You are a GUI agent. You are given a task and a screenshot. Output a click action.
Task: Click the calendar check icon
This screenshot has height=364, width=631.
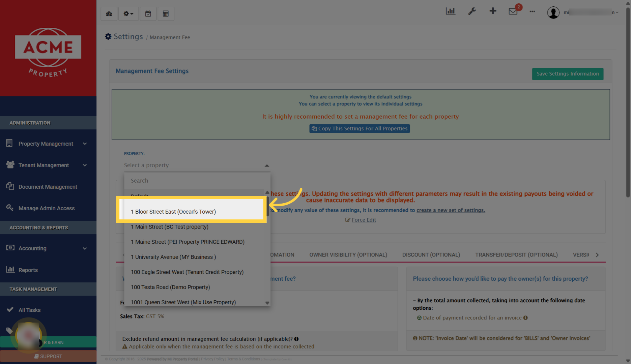[x=148, y=14]
